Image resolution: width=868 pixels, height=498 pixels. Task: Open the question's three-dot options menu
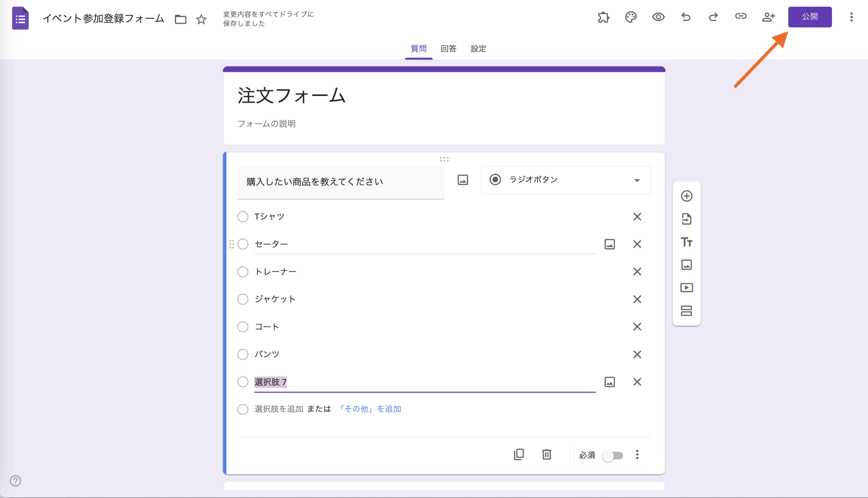(637, 455)
